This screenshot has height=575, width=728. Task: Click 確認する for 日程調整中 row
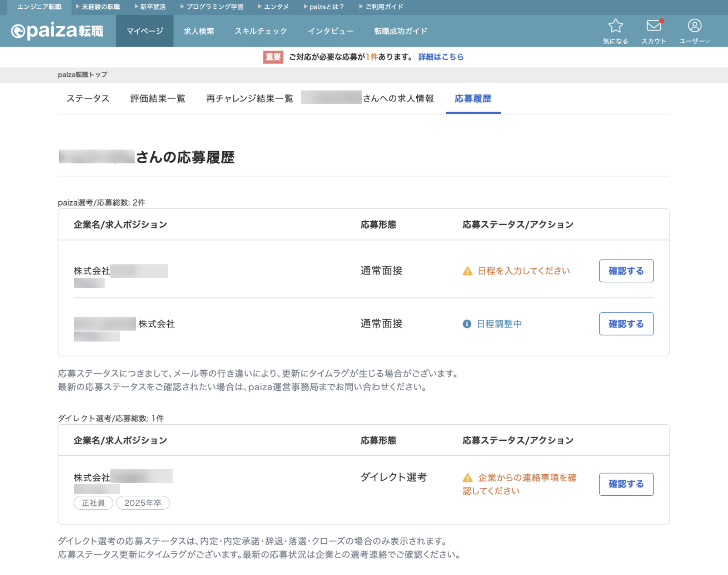pos(626,324)
